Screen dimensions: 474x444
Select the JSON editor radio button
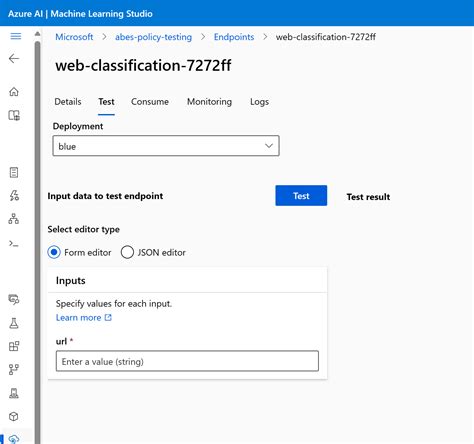click(127, 252)
